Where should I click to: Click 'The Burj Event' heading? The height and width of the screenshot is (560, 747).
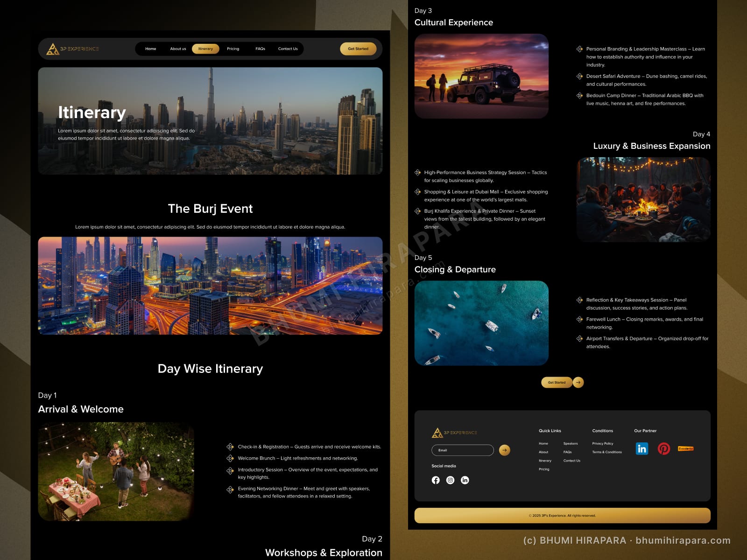210,209
